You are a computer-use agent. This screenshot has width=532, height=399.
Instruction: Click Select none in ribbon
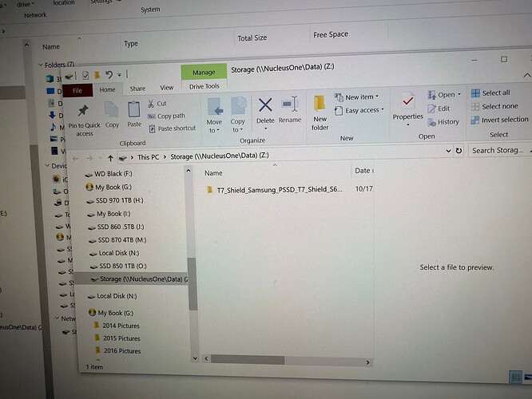tap(494, 106)
